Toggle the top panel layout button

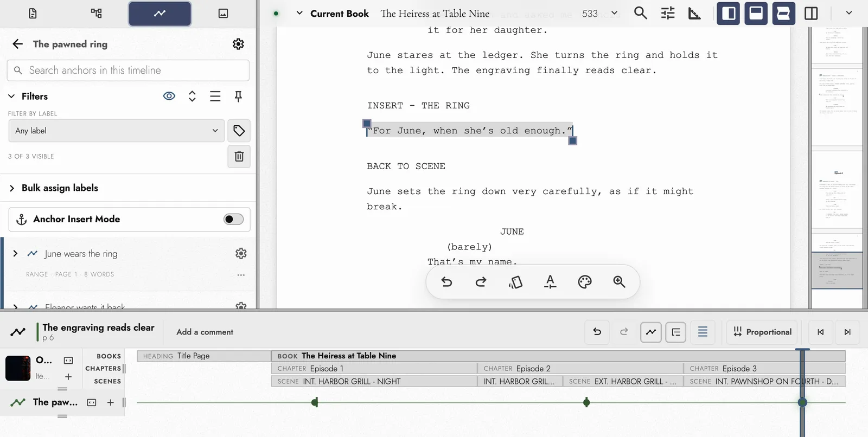pos(756,13)
